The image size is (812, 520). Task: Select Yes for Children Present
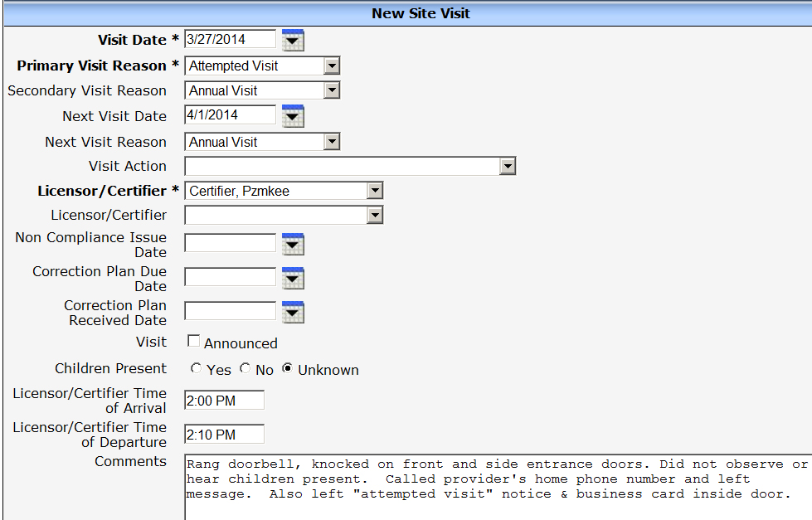click(x=196, y=368)
